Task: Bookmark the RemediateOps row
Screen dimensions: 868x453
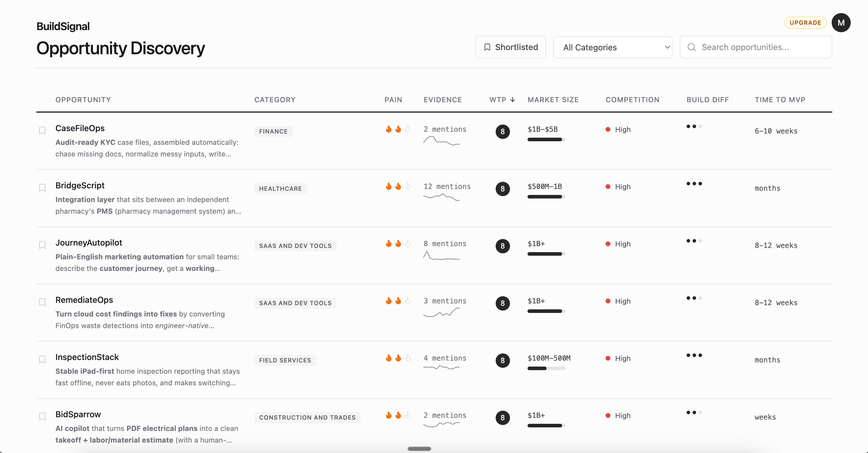Action: pyautogui.click(x=42, y=302)
